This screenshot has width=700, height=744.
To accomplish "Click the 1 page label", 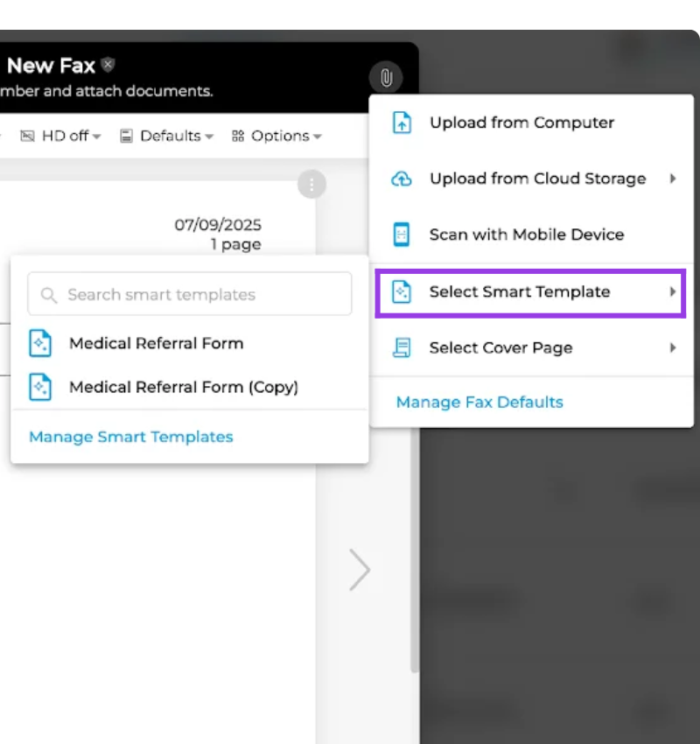I will (235, 244).
